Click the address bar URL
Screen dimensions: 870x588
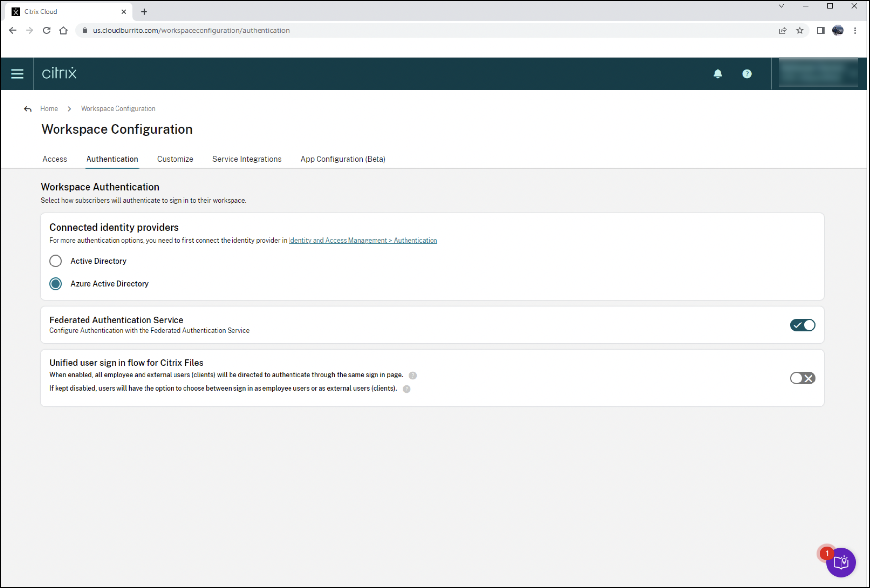click(x=191, y=30)
